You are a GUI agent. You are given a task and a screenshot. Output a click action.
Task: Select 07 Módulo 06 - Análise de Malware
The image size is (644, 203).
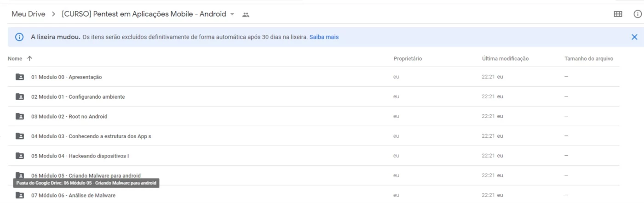click(313, 195)
